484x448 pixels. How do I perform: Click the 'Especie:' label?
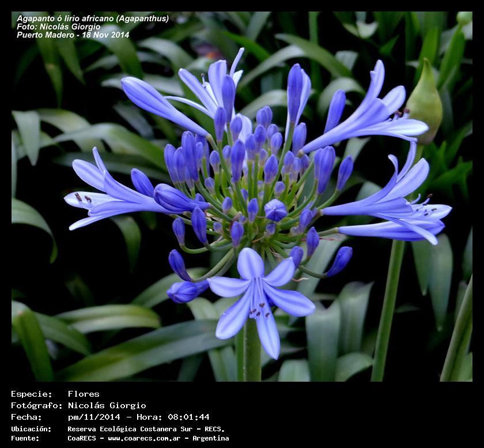[31, 394]
